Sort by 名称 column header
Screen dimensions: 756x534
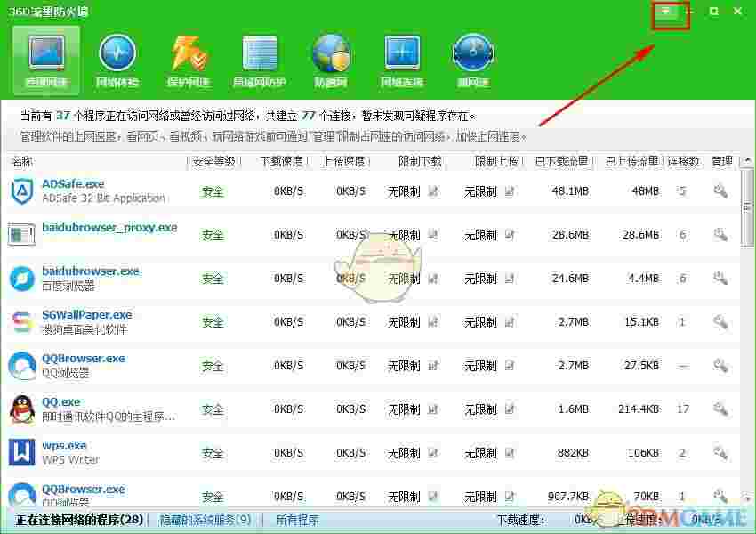[x=22, y=162]
